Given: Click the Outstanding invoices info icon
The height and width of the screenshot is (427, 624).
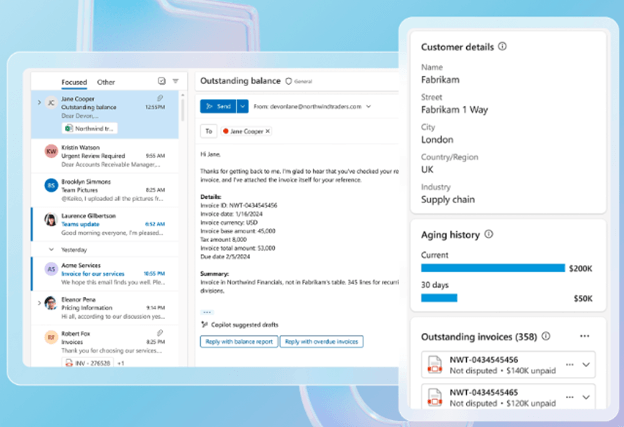Looking at the screenshot, I should (546, 336).
